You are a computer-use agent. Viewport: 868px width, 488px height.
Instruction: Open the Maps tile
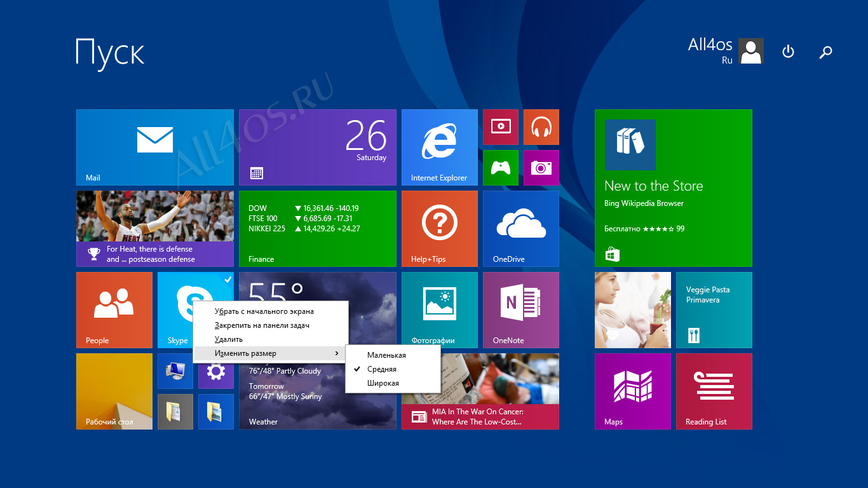point(633,391)
